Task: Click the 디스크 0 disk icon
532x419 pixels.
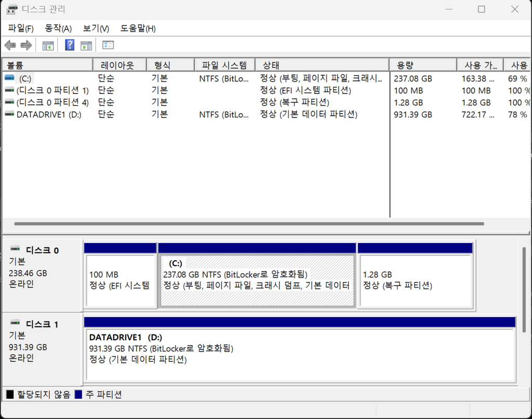Action: 15,249
